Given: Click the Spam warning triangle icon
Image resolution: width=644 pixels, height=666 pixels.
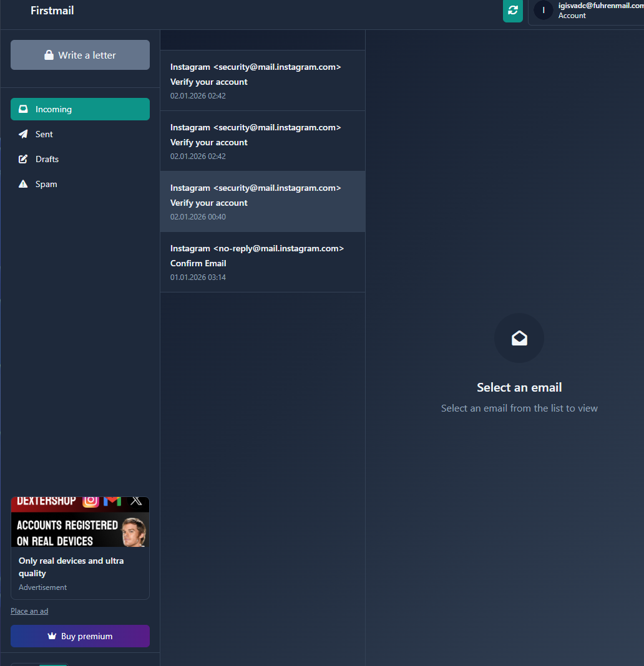Looking at the screenshot, I should coord(23,184).
